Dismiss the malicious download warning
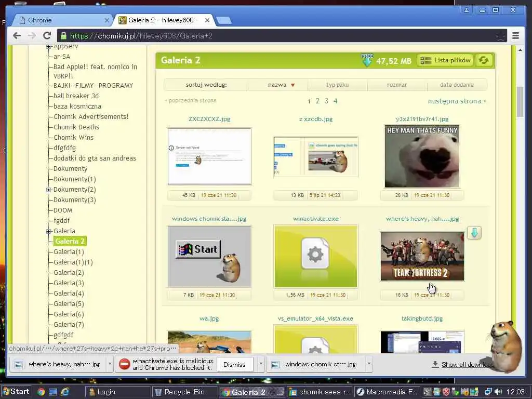The height and width of the screenshot is (399, 532). point(234,364)
